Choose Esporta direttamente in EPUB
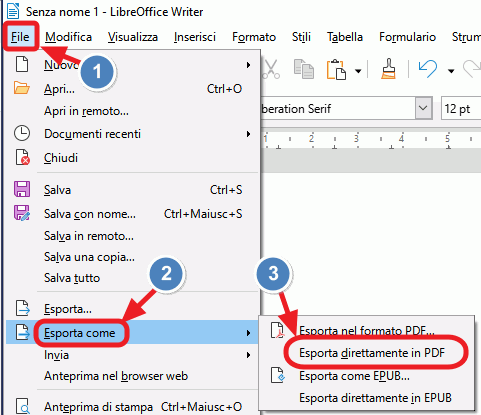The image size is (481, 415). coord(375,398)
